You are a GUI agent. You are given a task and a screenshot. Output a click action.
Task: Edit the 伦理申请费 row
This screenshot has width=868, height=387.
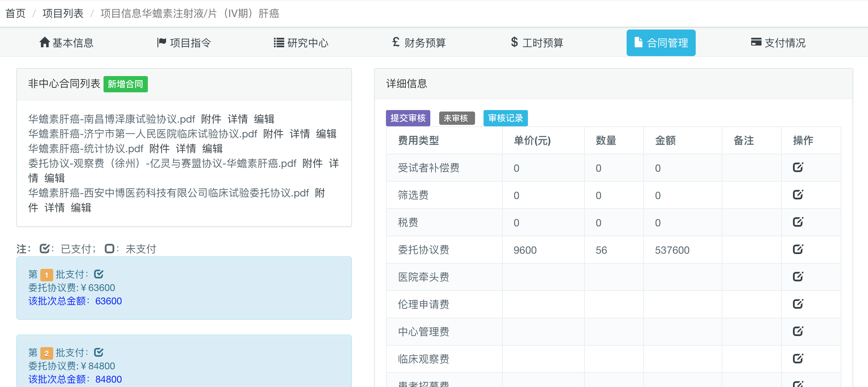tap(798, 304)
